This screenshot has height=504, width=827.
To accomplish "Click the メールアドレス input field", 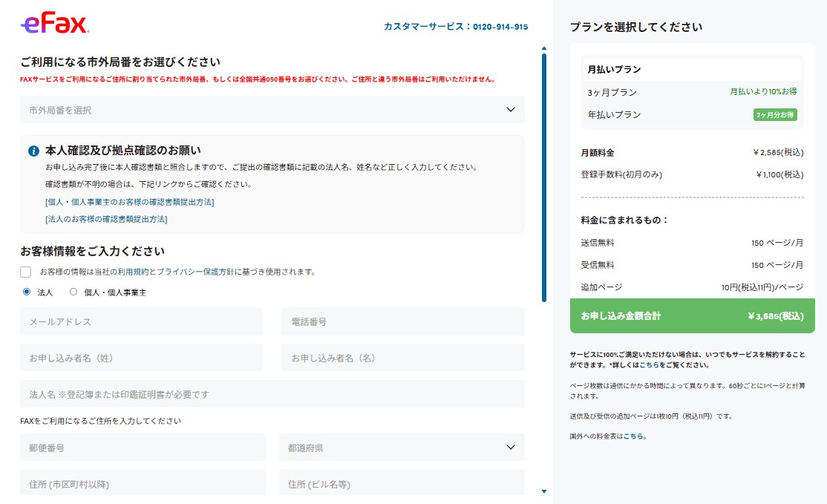I will click(141, 321).
